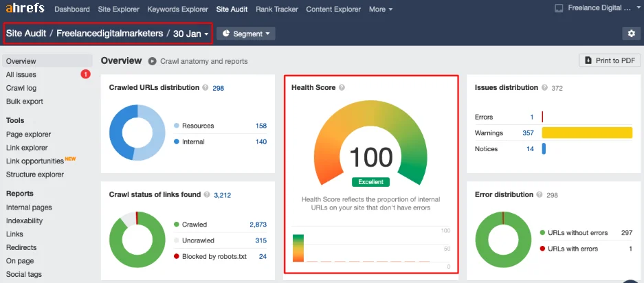Screen dimensions: 644x283
Task: Open All issues in the sidebar
Action: (x=21, y=75)
